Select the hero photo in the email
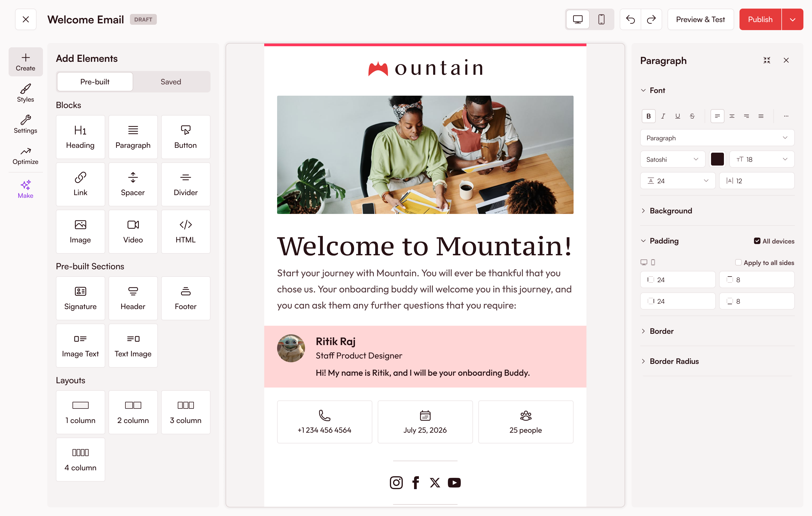 (425, 155)
